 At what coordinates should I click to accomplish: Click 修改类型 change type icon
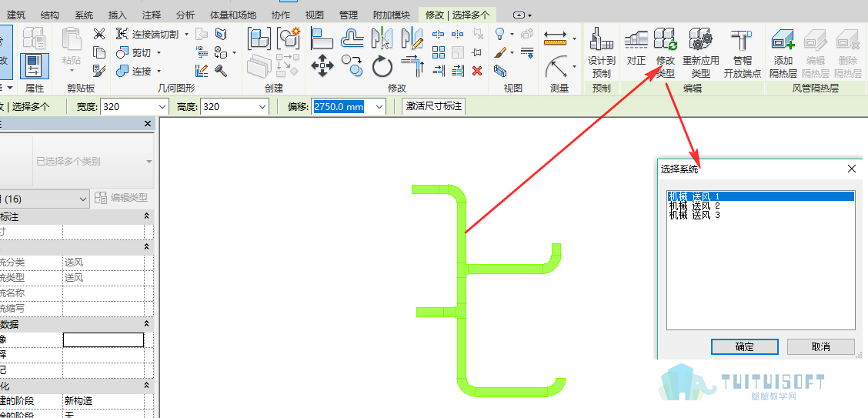coord(666,53)
